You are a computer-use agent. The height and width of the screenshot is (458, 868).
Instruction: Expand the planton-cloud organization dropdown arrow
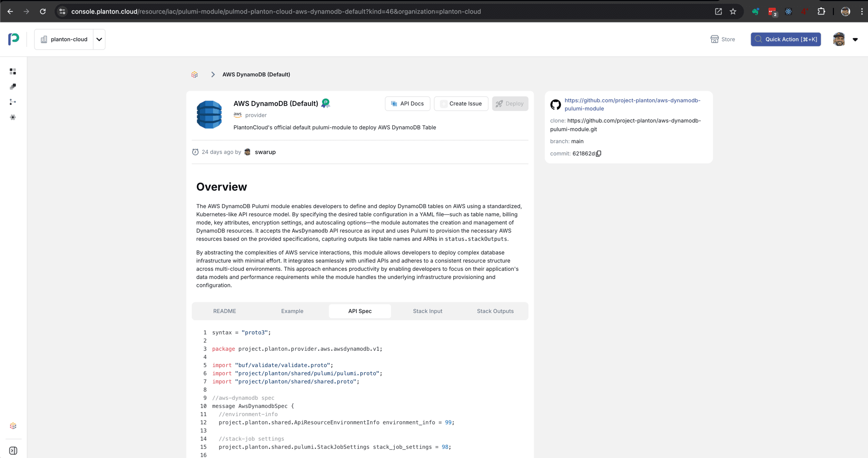click(x=99, y=40)
